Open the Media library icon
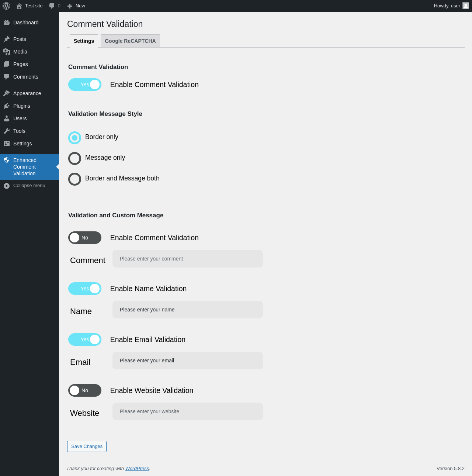 (7, 52)
